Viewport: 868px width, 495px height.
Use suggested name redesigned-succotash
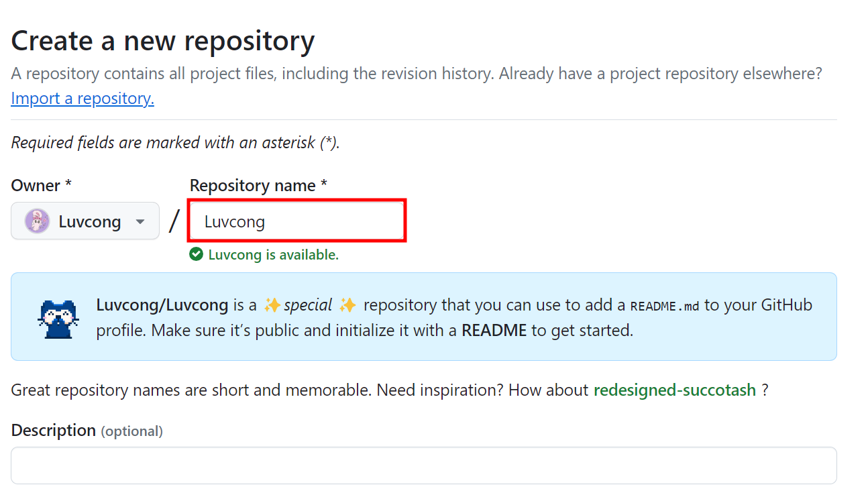click(x=675, y=390)
